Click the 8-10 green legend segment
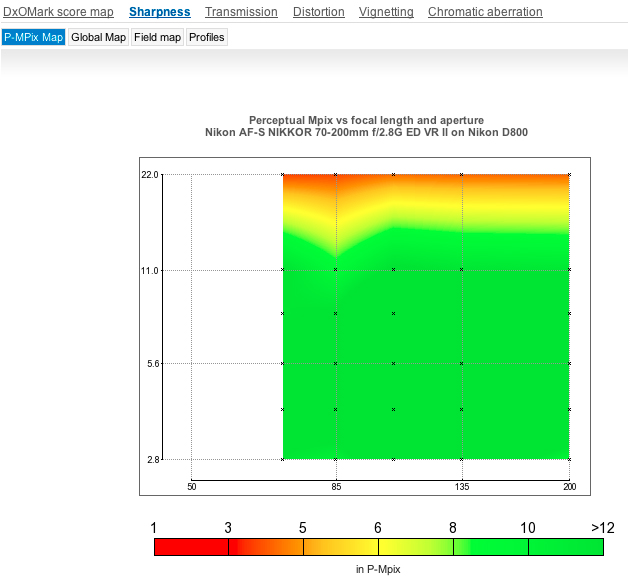This screenshot has height=578, width=628. point(491,547)
